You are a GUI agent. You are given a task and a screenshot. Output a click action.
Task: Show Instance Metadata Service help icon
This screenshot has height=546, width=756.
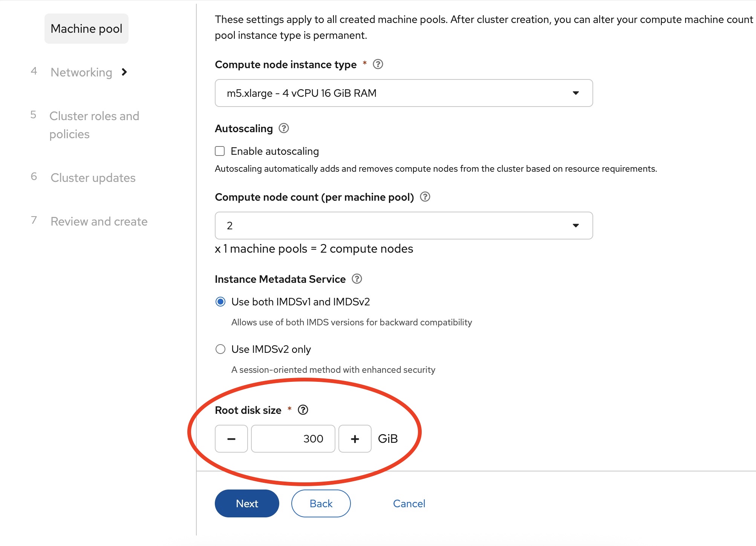(357, 279)
